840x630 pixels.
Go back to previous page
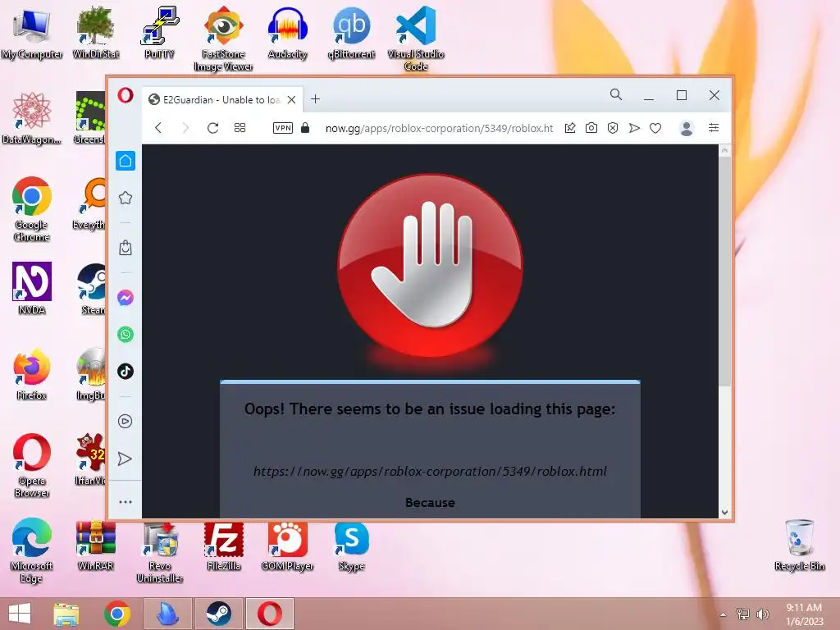pos(158,128)
